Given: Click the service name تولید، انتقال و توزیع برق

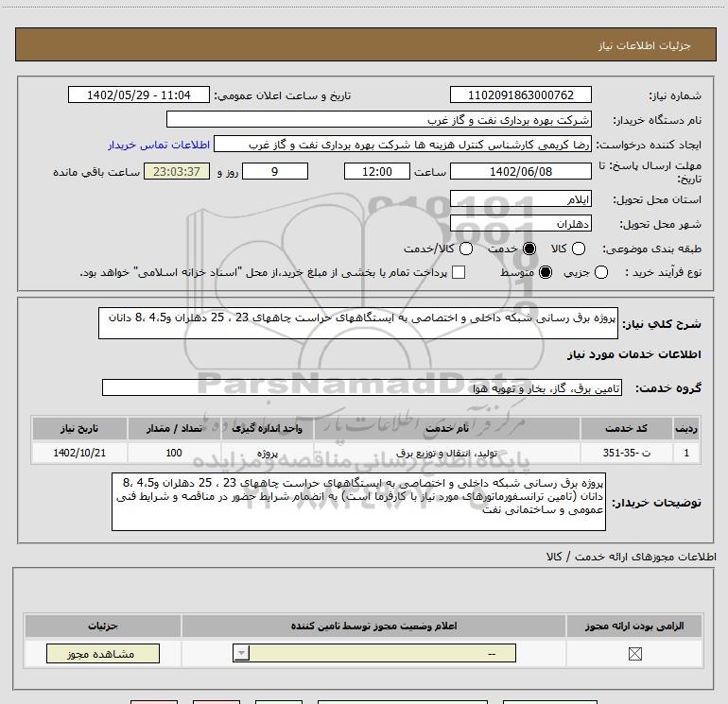Looking at the screenshot, I should pyautogui.click(x=447, y=453).
